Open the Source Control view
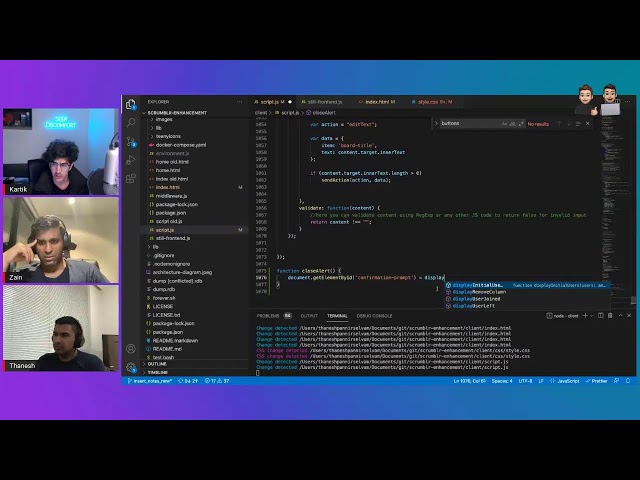 click(131, 141)
